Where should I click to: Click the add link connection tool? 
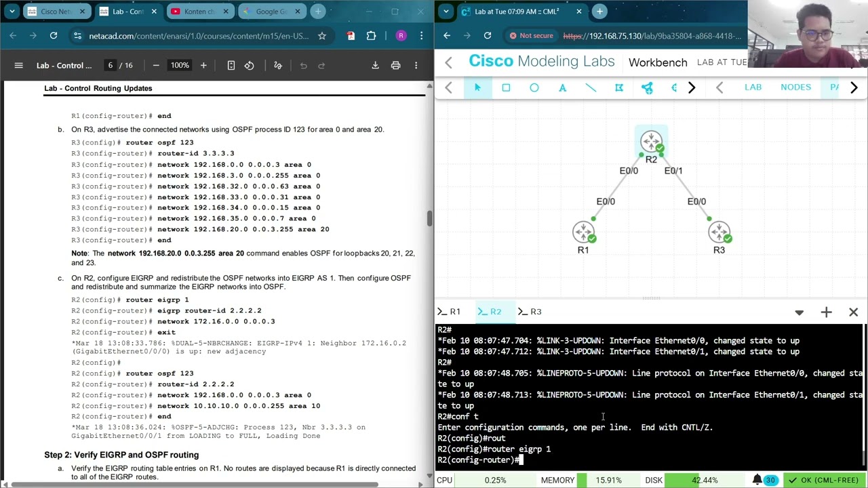(647, 87)
